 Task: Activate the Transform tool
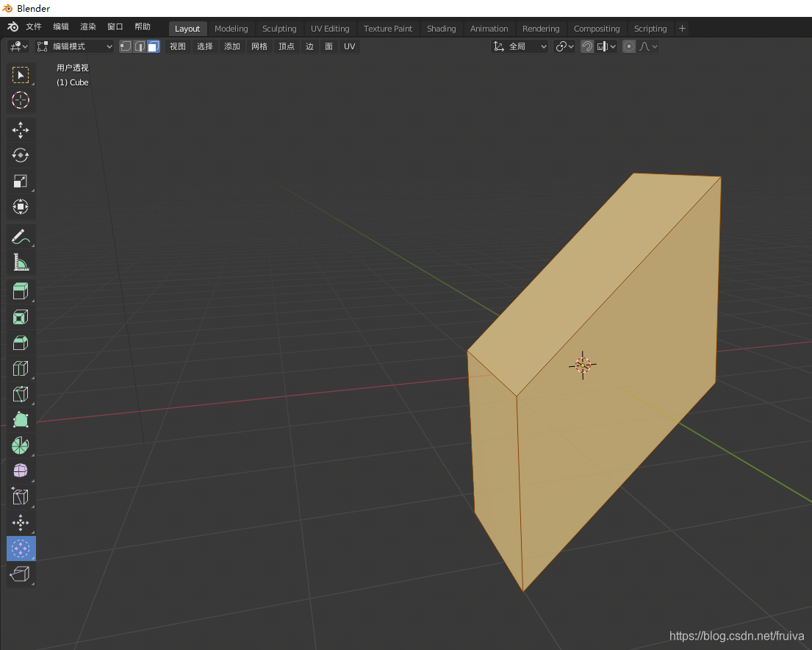pos(21,207)
